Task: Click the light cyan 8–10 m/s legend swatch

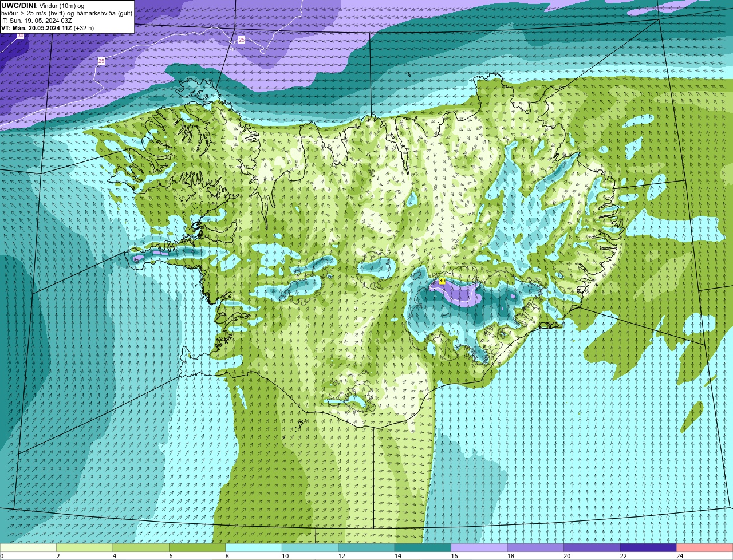Action: [x=254, y=548]
